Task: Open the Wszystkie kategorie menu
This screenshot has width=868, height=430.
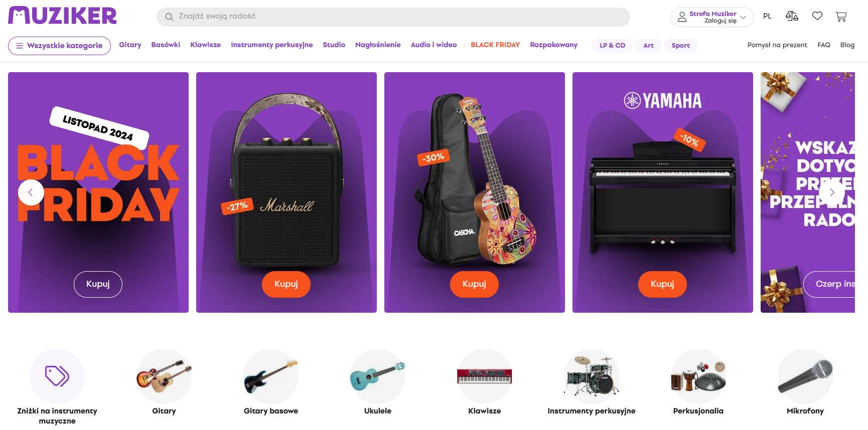Action: [59, 46]
